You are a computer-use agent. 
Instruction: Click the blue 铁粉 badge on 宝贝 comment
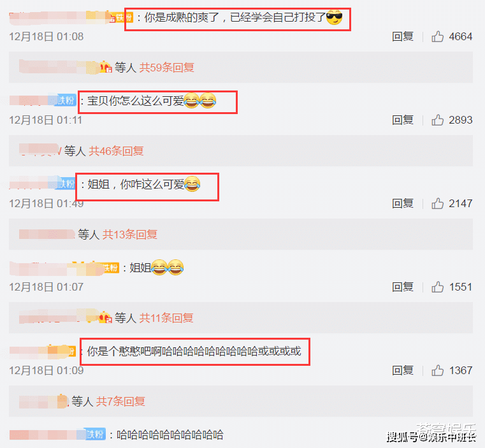pos(66,100)
